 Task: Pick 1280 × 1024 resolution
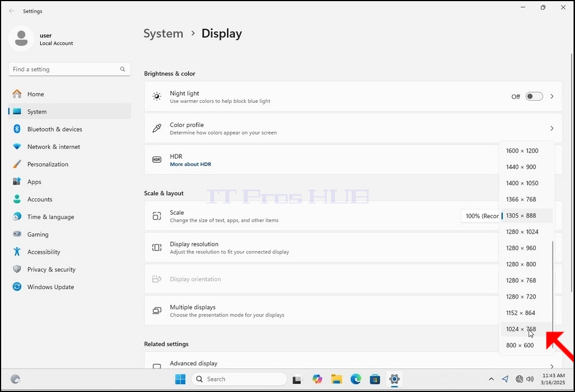526,232
